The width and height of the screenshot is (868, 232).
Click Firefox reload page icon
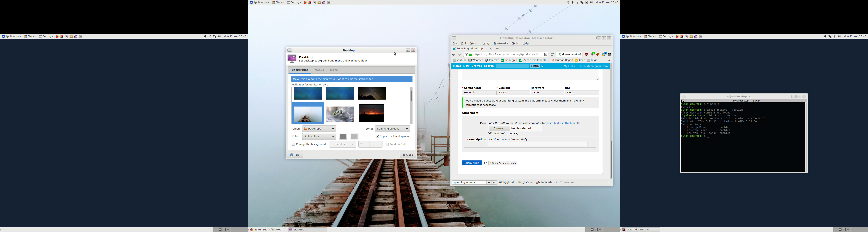point(552,55)
